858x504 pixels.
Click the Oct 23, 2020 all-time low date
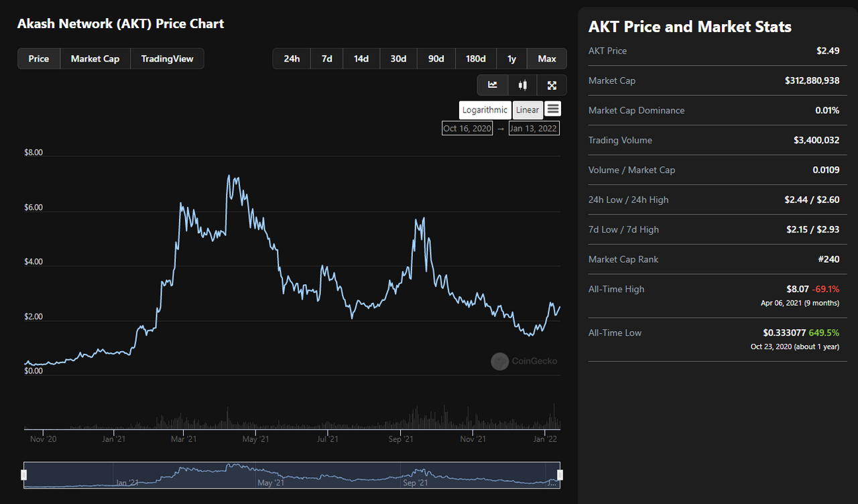click(770, 346)
